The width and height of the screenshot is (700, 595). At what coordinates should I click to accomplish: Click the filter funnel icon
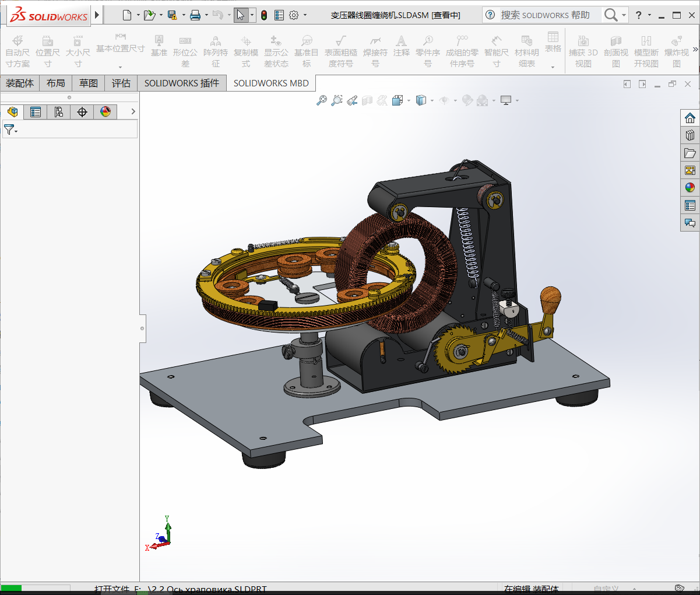click(x=9, y=129)
